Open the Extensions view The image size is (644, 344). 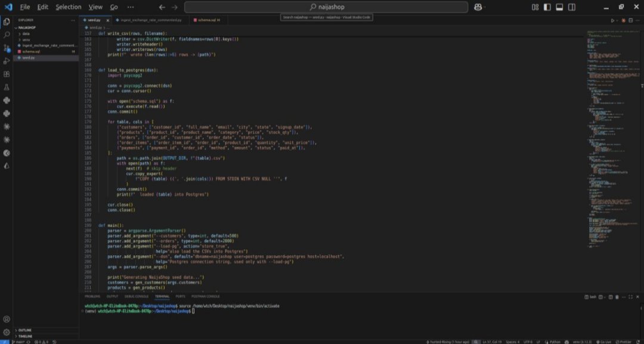[x=6, y=75]
